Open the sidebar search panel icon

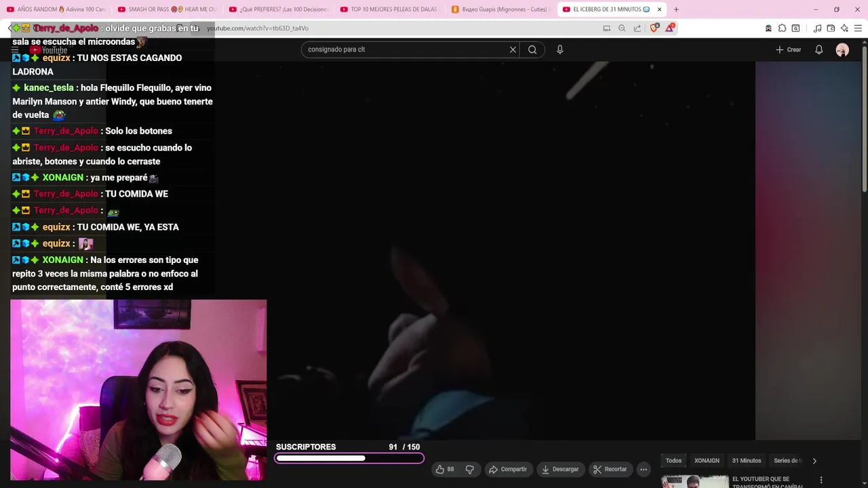[x=795, y=28]
